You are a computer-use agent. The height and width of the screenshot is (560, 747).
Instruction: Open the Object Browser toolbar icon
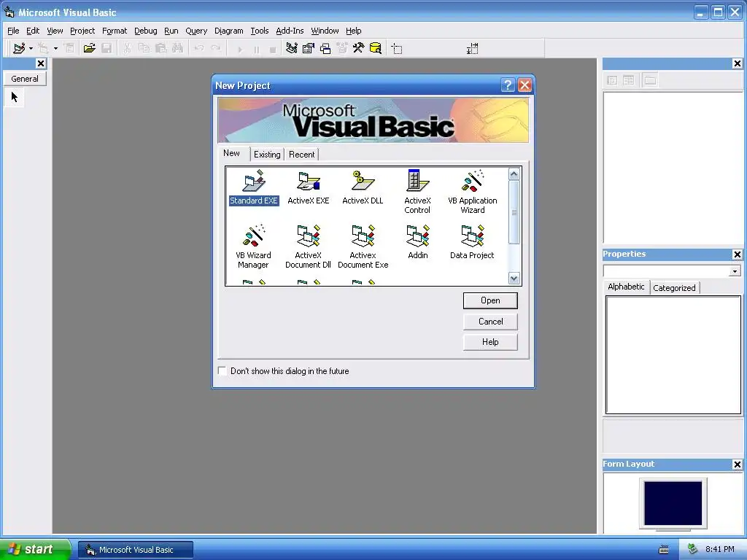pos(342,48)
